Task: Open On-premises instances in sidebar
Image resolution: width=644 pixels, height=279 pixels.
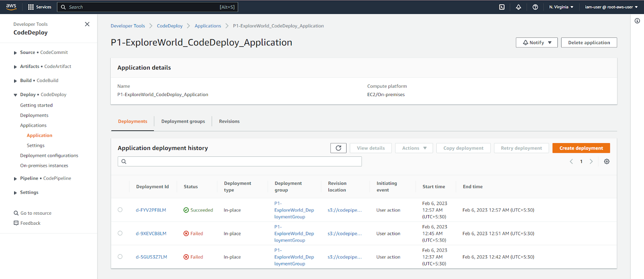Action: [x=44, y=166]
